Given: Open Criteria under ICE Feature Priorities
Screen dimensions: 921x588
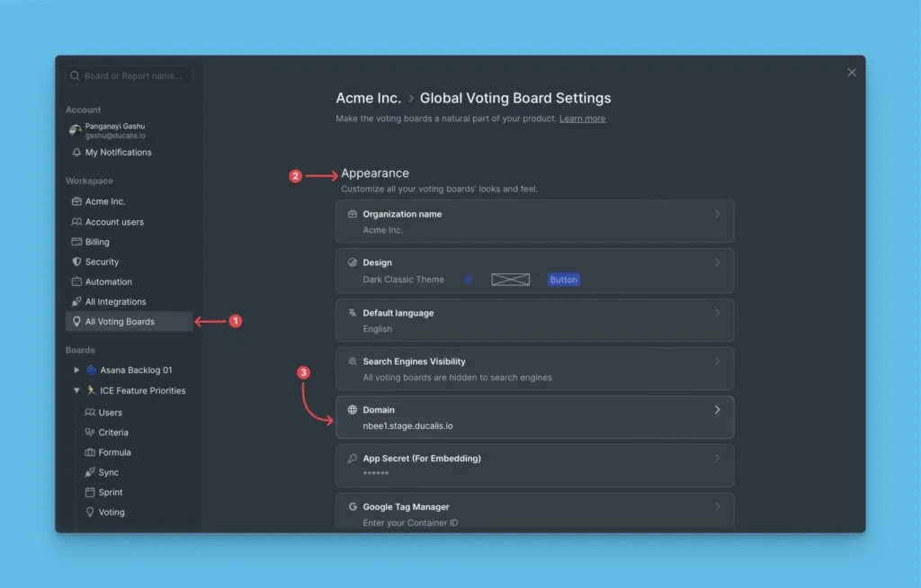Looking at the screenshot, I should coord(113,432).
